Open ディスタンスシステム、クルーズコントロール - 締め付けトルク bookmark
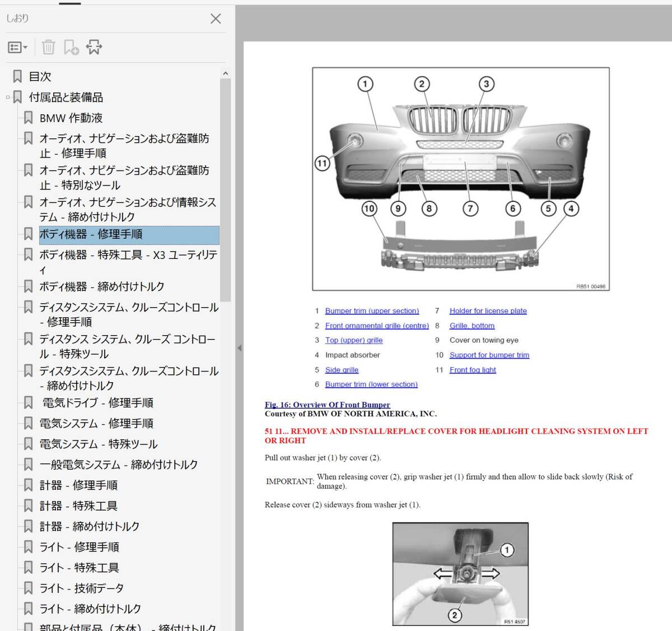 click(x=129, y=379)
